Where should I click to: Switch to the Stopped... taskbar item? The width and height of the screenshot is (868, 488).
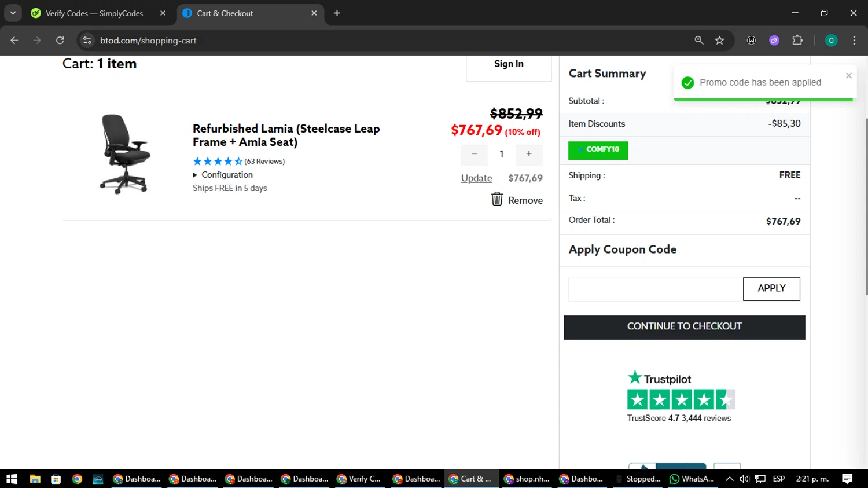pyautogui.click(x=639, y=479)
